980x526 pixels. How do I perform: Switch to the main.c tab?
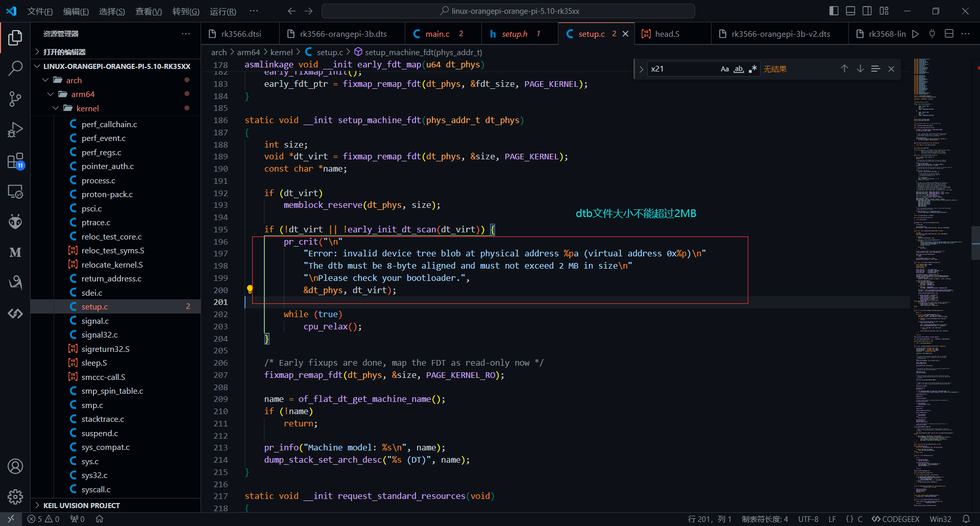click(443, 34)
